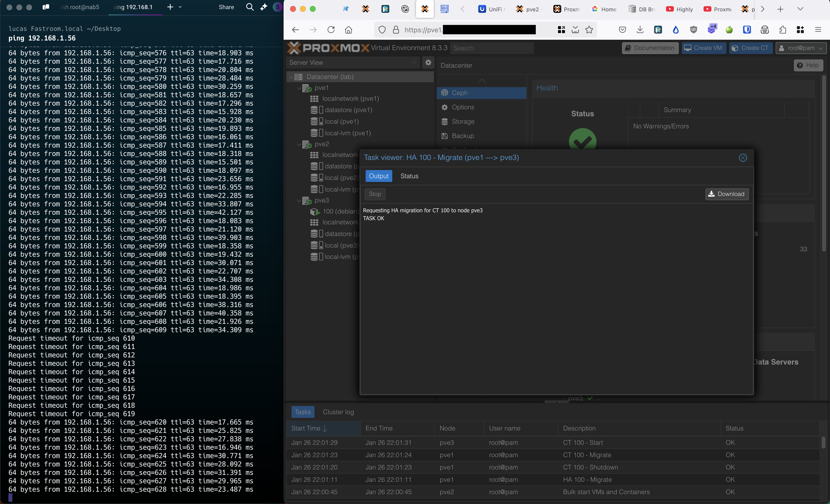Image resolution: width=830 pixels, height=504 pixels.
Task: Click Create VM button
Action: (703, 48)
